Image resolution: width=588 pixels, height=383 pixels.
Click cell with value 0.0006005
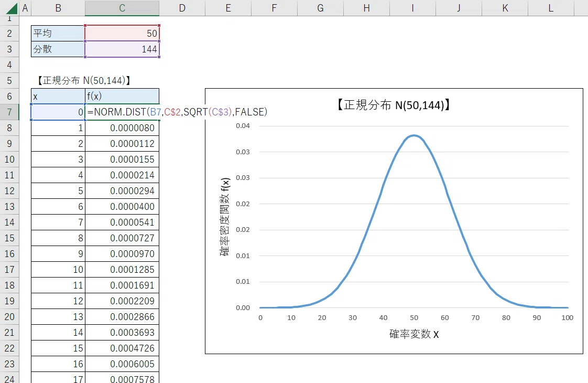122,364
